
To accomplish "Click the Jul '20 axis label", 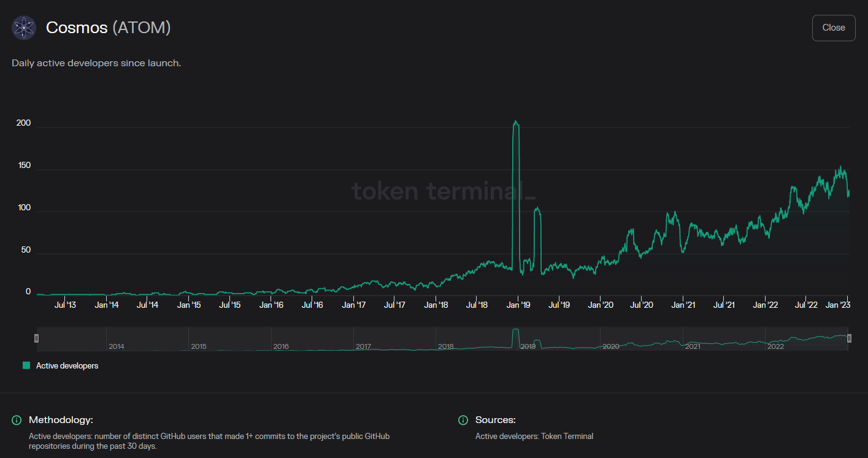I will [x=642, y=305].
